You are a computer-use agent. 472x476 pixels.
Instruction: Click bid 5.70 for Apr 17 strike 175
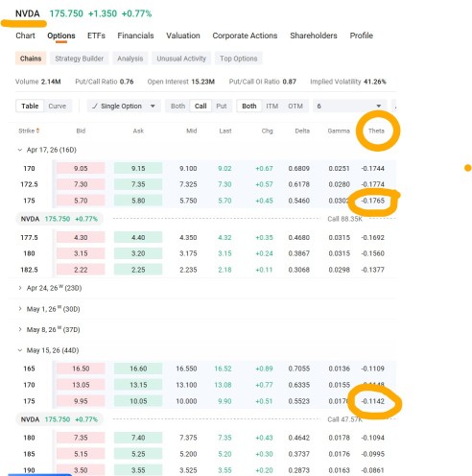pos(81,201)
